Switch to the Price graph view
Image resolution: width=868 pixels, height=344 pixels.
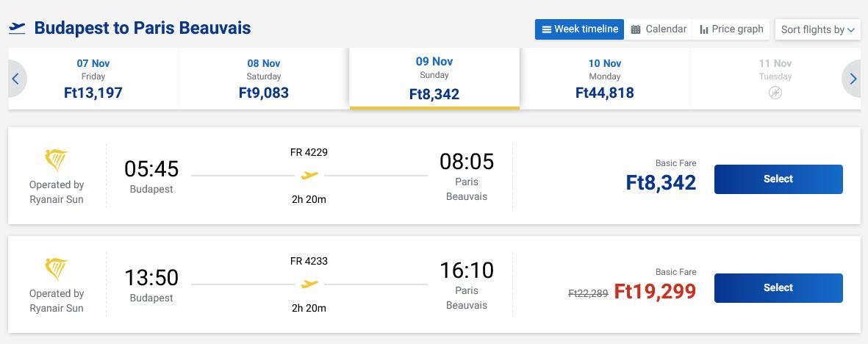731,29
